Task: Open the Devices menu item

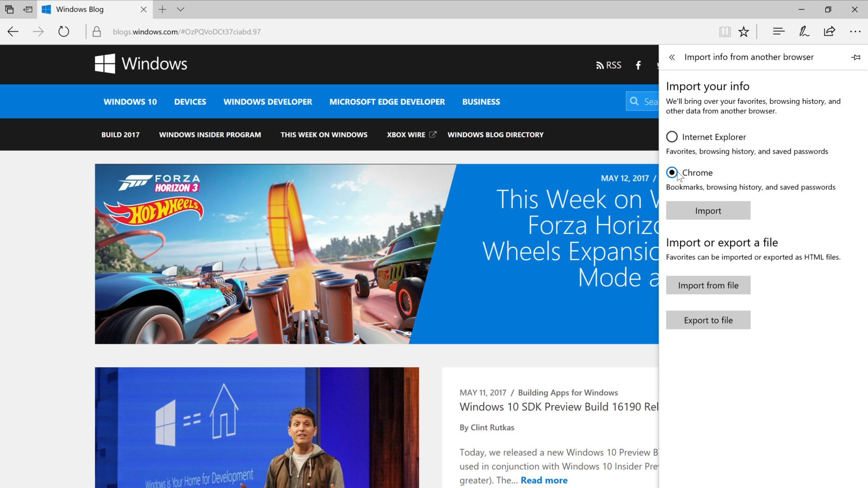Action: 190,102
